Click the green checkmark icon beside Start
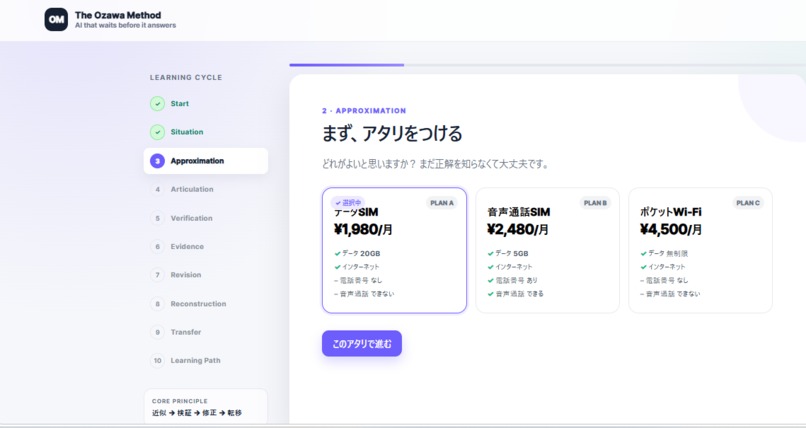Screen dimensions: 806x428 tap(157, 103)
